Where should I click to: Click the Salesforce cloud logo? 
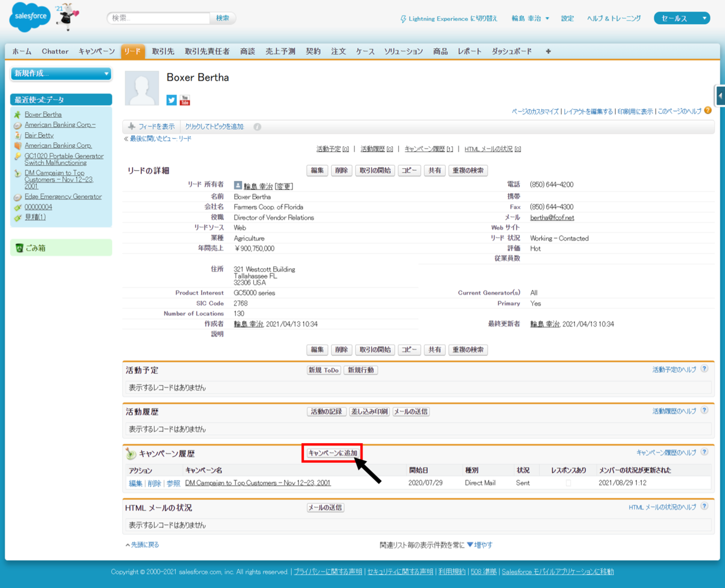point(30,18)
